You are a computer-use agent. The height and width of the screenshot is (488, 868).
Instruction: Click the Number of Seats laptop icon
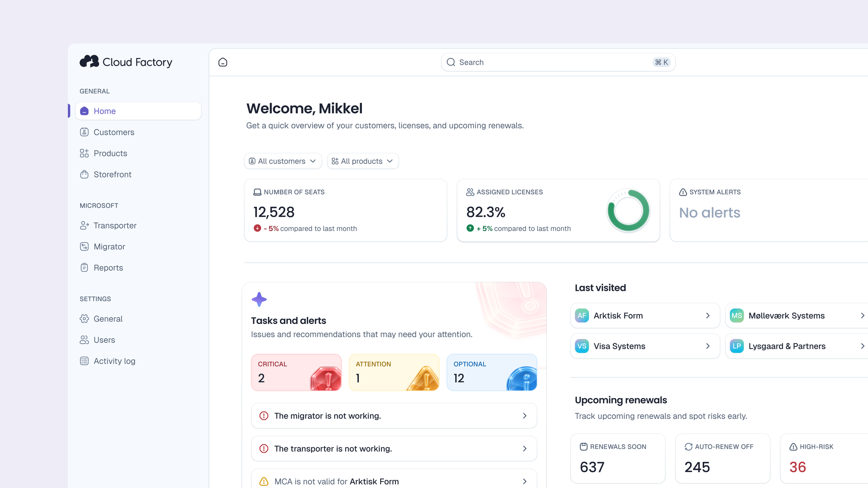pos(257,192)
